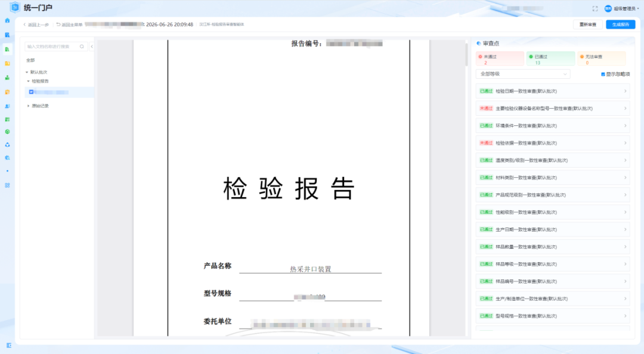The height and width of the screenshot is (354, 644).
Task: Open 样品编号一致性审查 review item
Action: tap(552, 281)
